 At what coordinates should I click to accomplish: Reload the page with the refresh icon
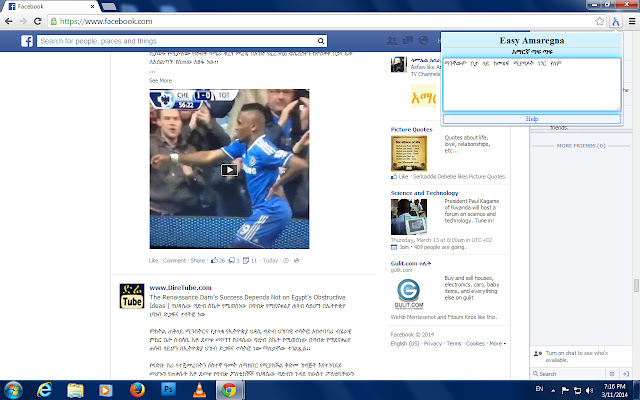pos(38,21)
